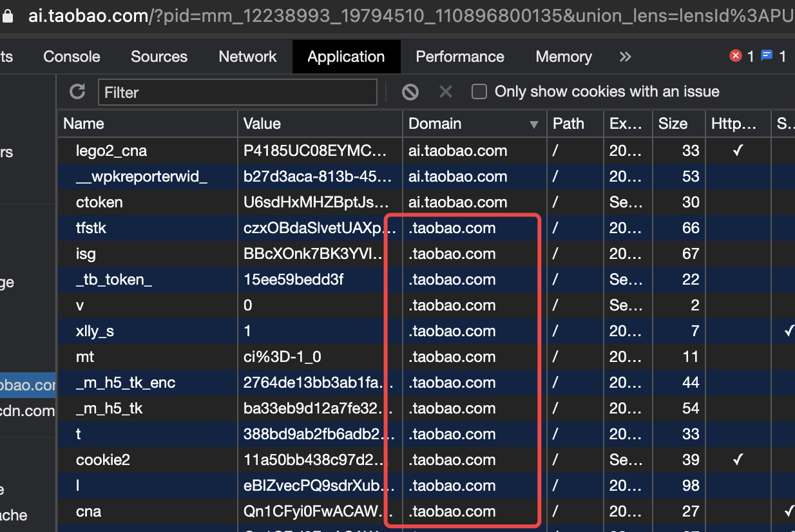Click domain ai.taobao.com in lego2_cna row
The width and height of the screenshot is (795, 532).
pyautogui.click(x=458, y=151)
